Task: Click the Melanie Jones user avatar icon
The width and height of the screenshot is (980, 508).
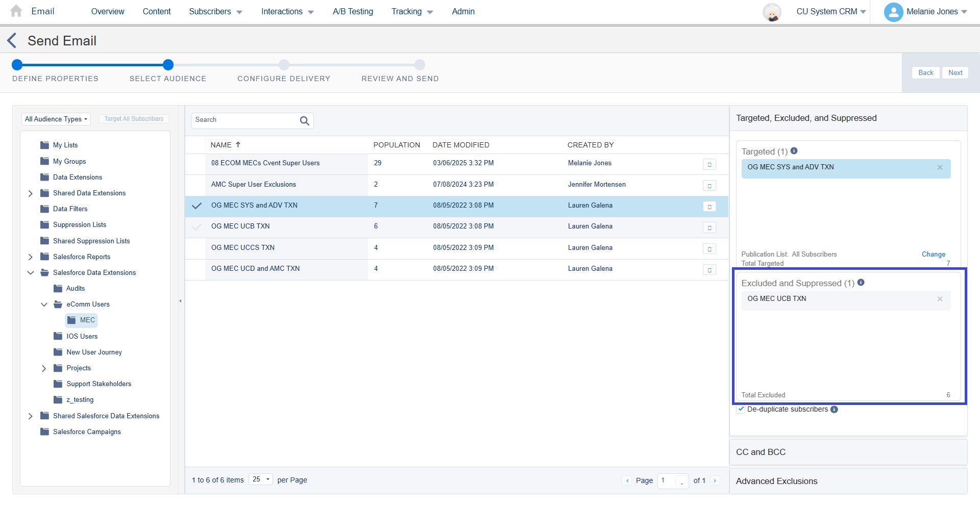Action: tap(894, 12)
